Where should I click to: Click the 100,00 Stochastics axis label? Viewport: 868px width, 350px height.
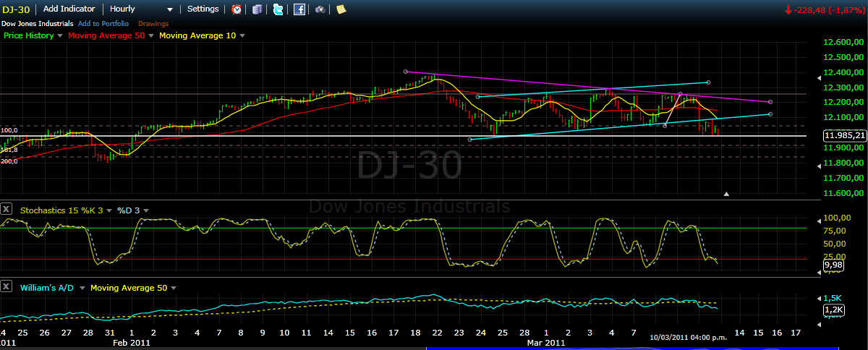pos(837,217)
